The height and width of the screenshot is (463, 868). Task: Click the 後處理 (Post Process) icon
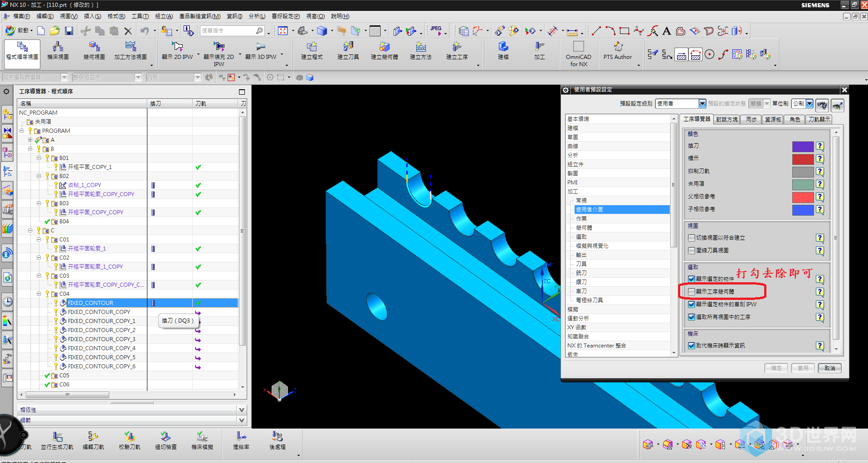tap(277, 437)
